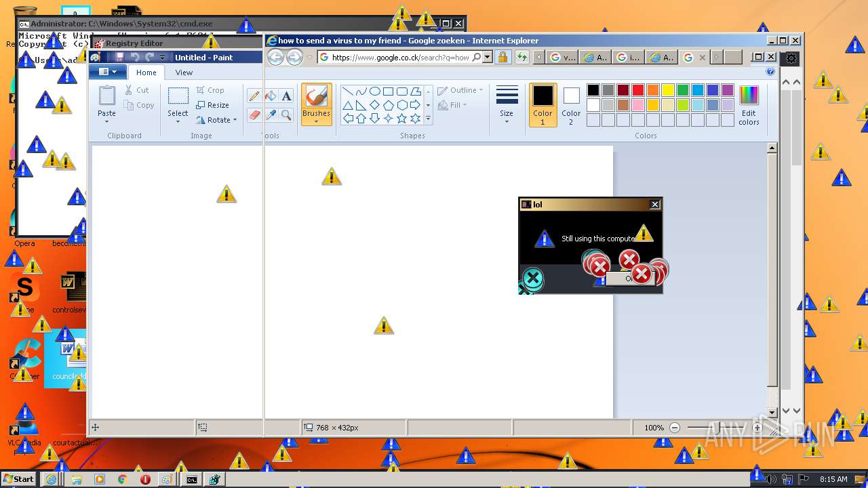Choose the Pentagon shape in Shapes gallery

pyautogui.click(x=388, y=105)
